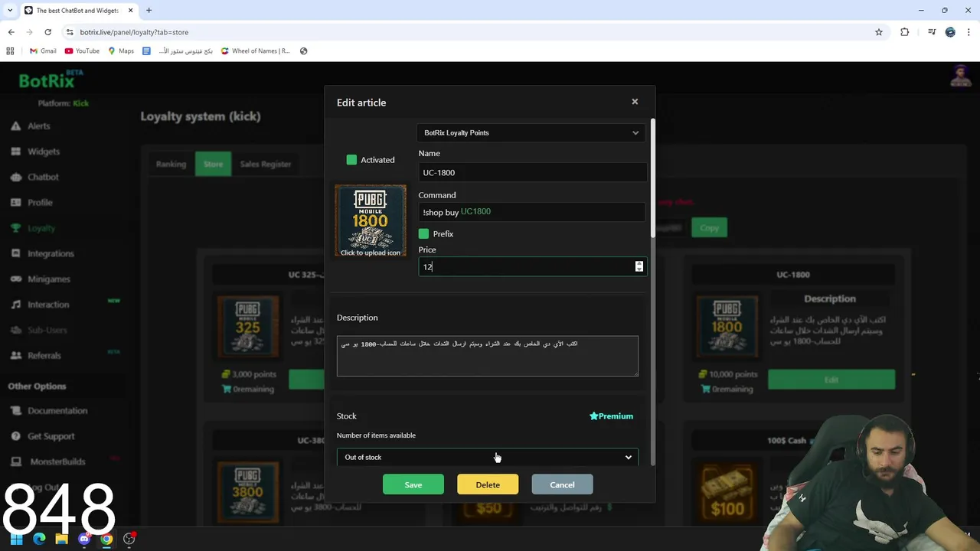Viewport: 980px width, 551px height.
Task: Toggle the Prefix checkbox
Action: 423,233
